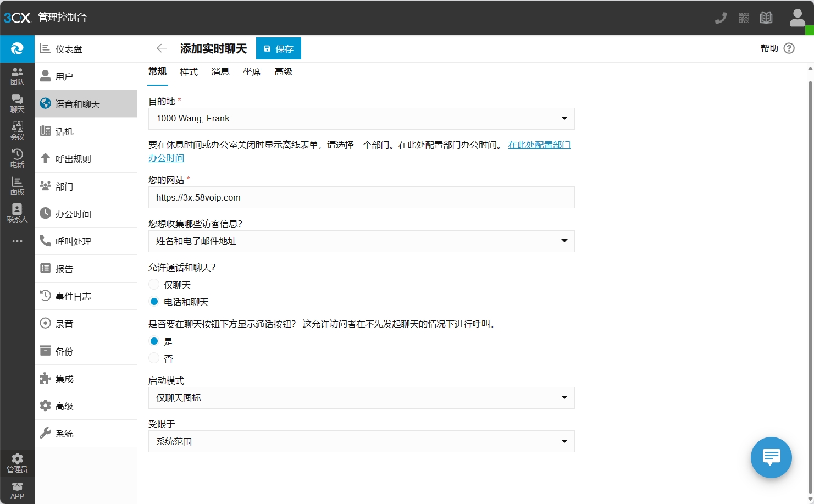
Task: Select the 会议 icon in the sidebar
Action: click(17, 130)
